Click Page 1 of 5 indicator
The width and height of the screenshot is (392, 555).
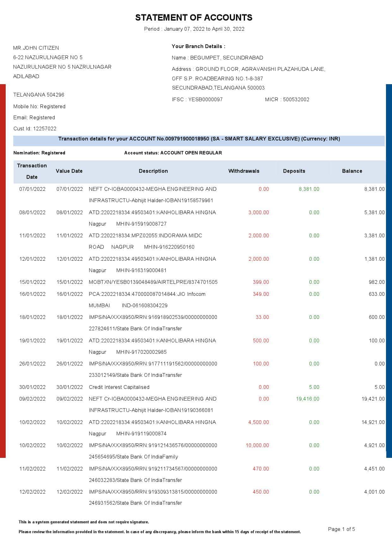pos(341,529)
